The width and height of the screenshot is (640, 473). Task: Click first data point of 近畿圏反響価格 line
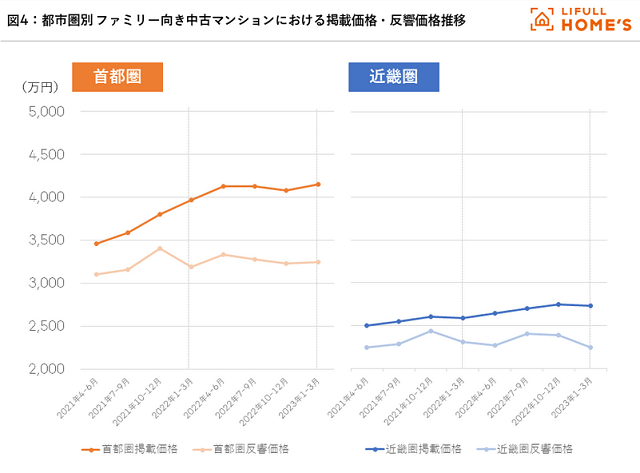point(367,347)
